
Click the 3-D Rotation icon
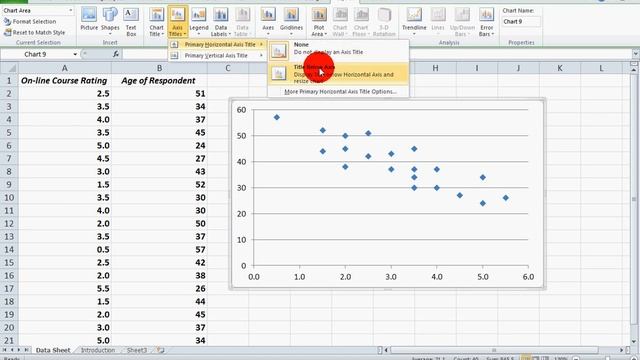(384, 22)
